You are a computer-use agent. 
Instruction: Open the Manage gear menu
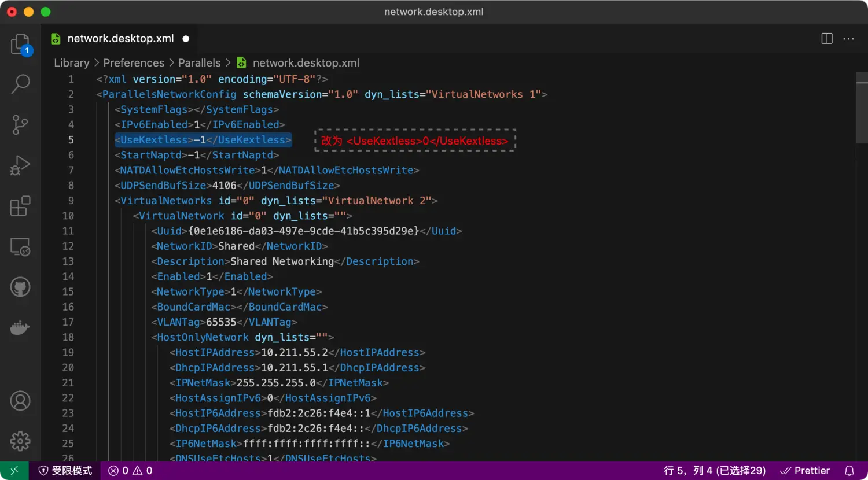(20, 441)
